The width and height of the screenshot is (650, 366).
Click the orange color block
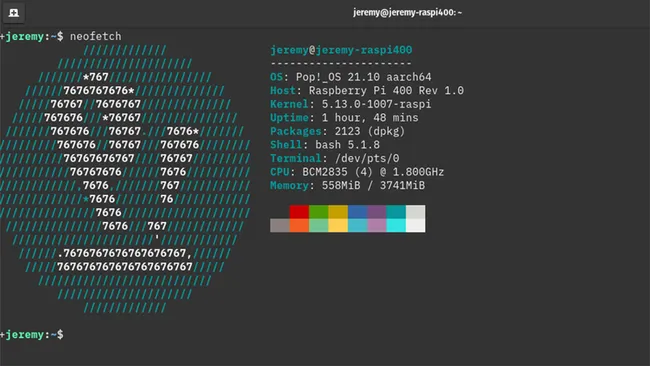coord(299,225)
